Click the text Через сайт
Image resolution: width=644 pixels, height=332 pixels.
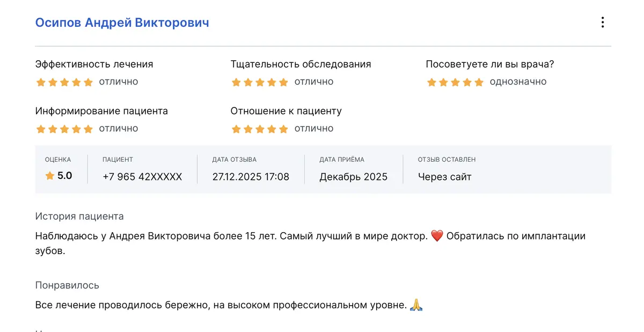[444, 177]
